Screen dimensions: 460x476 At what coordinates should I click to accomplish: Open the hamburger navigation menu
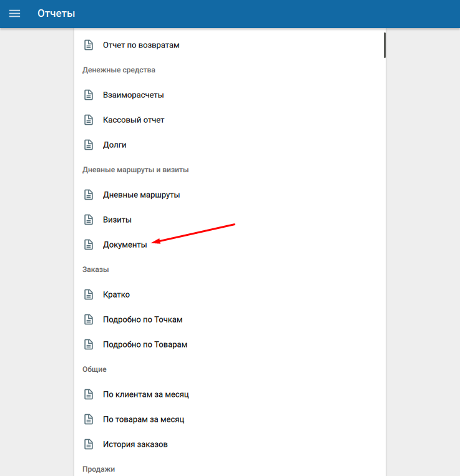14,13
